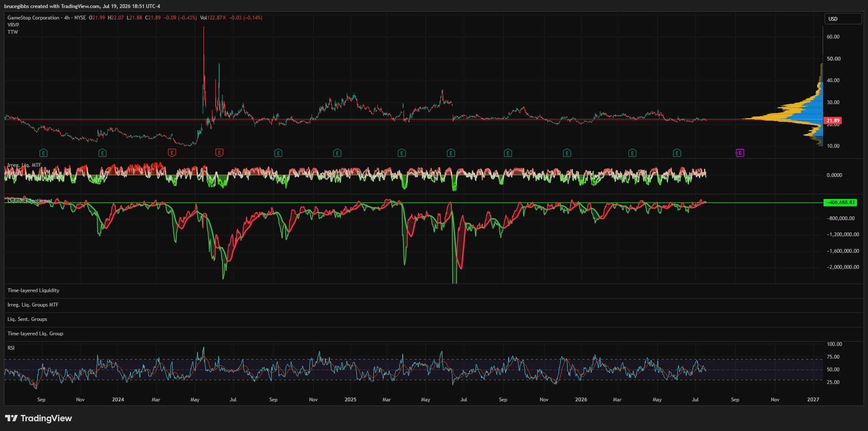This screenshot has height=431, width=868.
Task: Click the 2025 label on the time axis
Action: [x=351, y=400]
